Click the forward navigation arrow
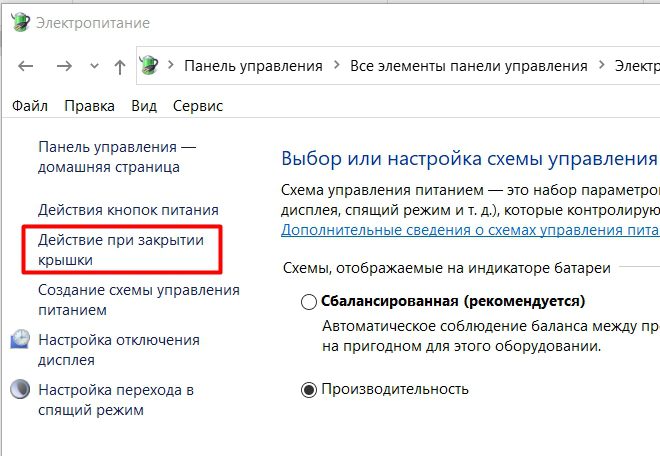 tap(64, 66)
